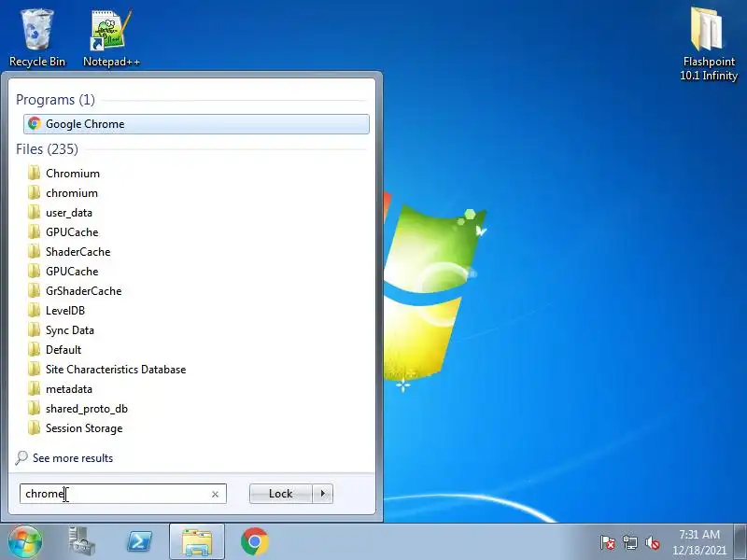Open the shared_proto_db folder result
This screenshot has height=560, width=747.
(x=87, y=409)
